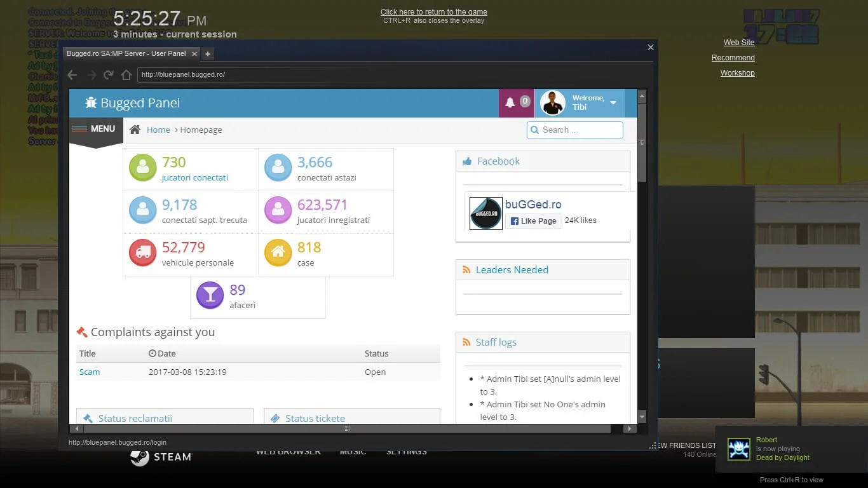Click the conectati astazi user icon
Image resolution: width=868 pixels, height=488 pixels.
coord(278,168)
